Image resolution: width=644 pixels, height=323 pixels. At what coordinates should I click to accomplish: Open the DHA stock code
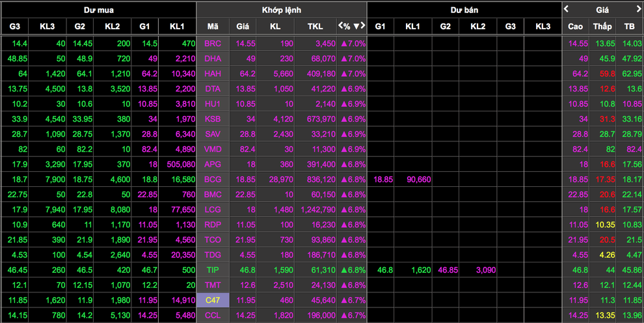[x=213, y=59]
